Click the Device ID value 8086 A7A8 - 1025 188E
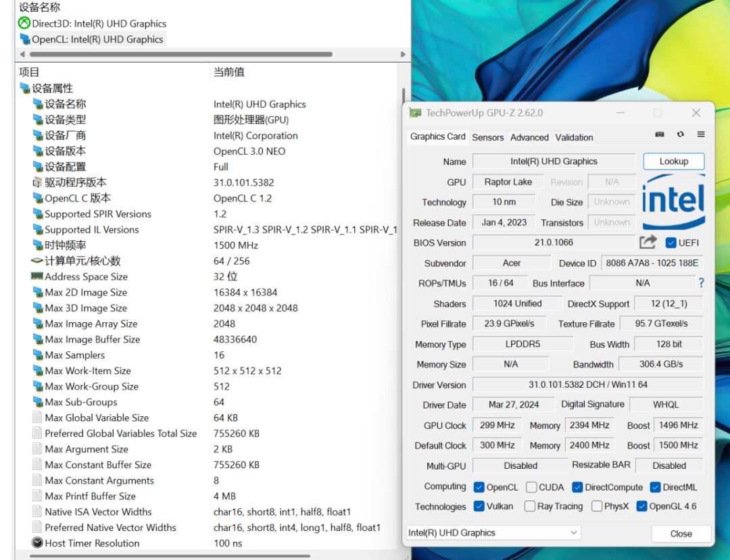 pyautogui.click(x=652, y=263)
